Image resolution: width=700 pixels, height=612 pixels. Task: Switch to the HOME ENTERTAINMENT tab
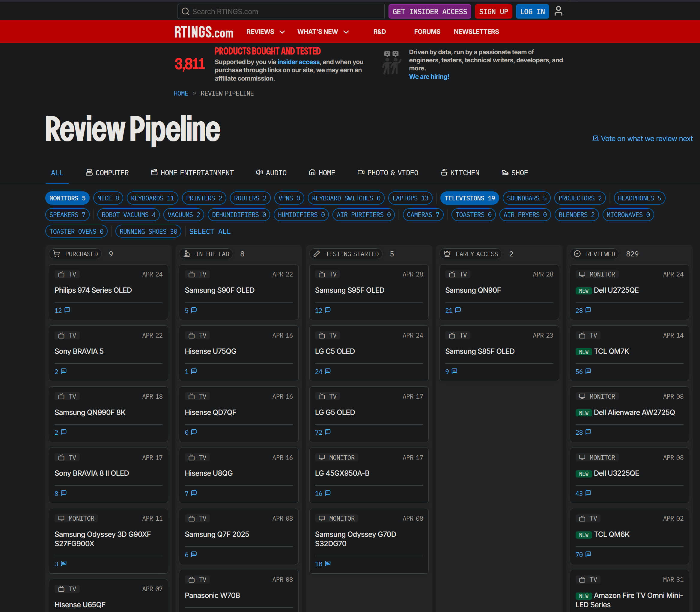coord(192,173)
